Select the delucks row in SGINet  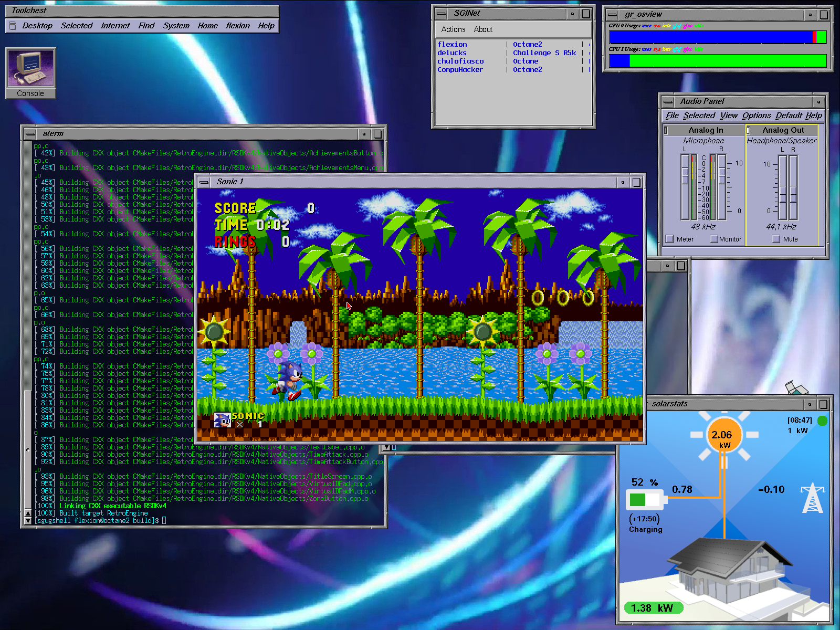coord(513,53)
